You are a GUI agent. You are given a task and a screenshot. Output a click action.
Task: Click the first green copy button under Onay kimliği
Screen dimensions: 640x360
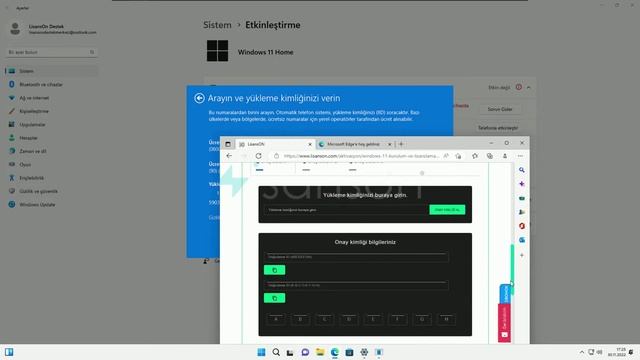pos(274,270)
